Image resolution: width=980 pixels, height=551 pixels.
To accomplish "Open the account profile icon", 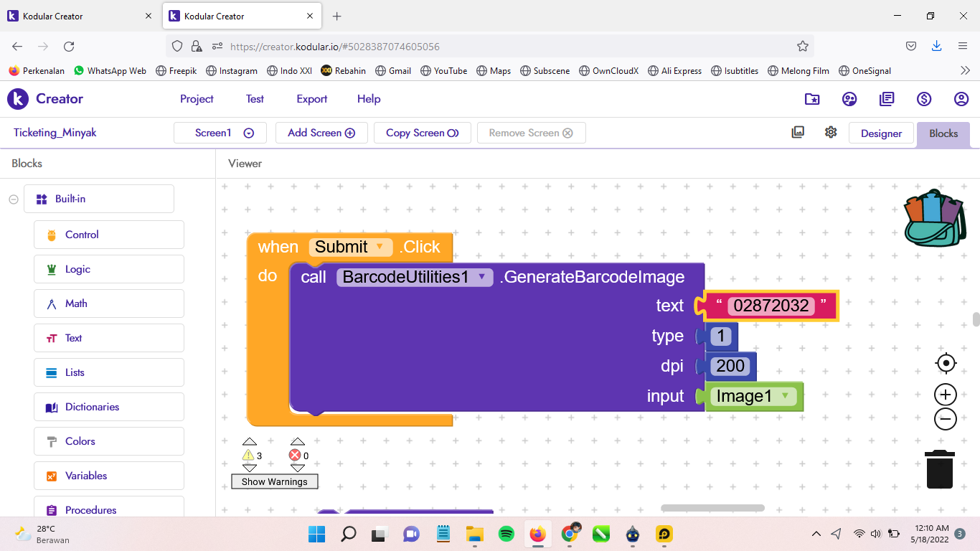I will [x=961, y=99].
